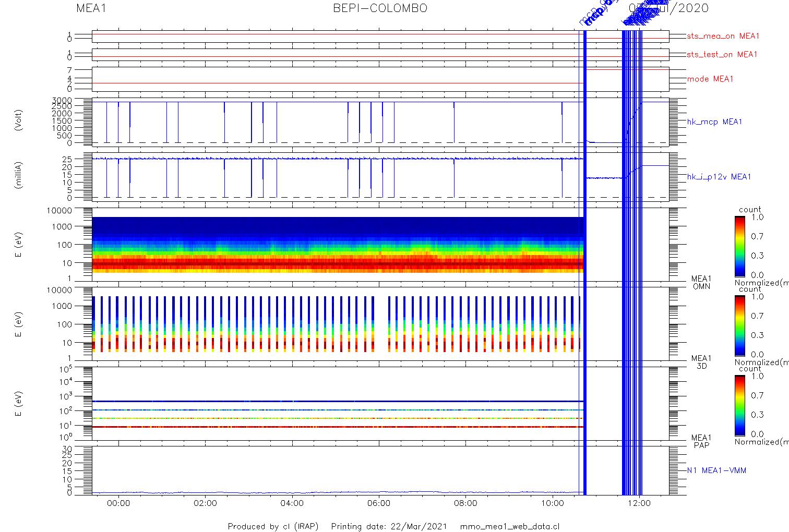Image resolution: width=789 pixels, height=532 pixels.
Task: Select the sts_mea_on MEA1 label
Action: 723,36
